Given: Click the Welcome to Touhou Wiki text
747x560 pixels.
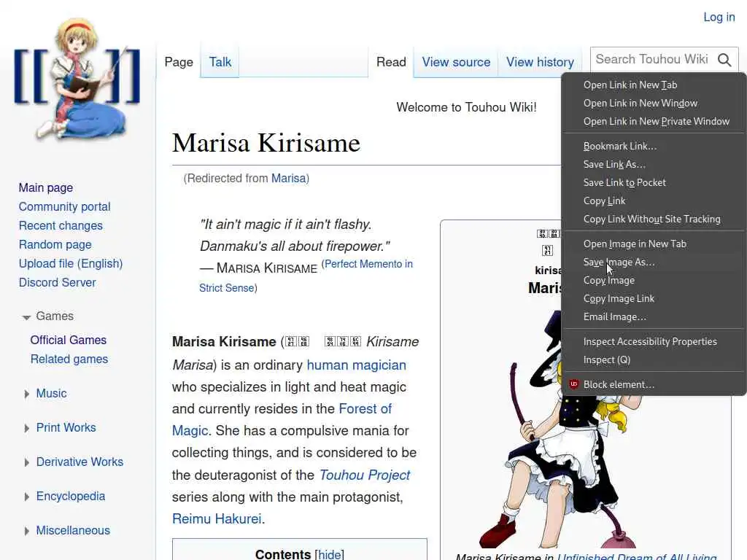Looking at the screenshot, I should point(466,108).
